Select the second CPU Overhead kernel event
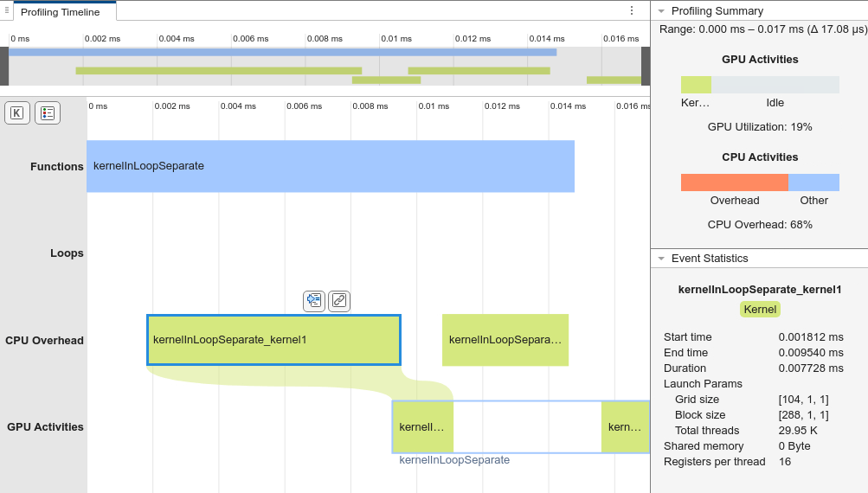 [x=505, y=340]
